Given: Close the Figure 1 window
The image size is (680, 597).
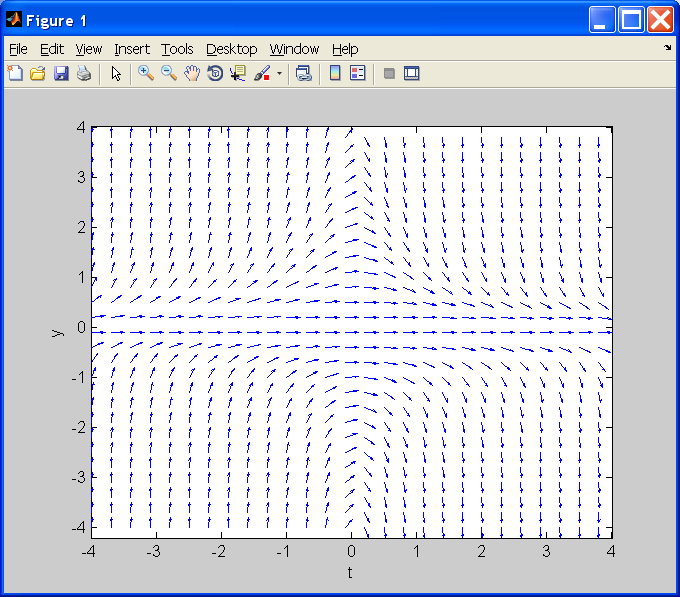Looking at the screenshot, I should click(660, 20).
